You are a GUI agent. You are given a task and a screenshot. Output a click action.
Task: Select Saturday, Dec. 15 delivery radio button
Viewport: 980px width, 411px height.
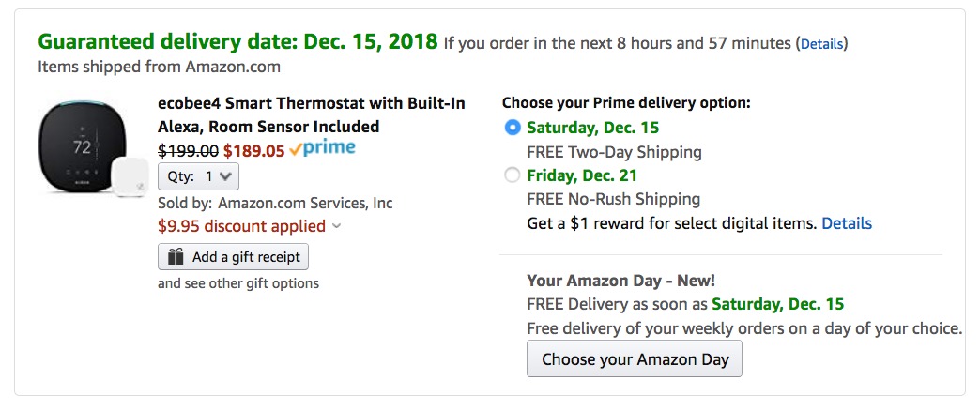point(513,128)
